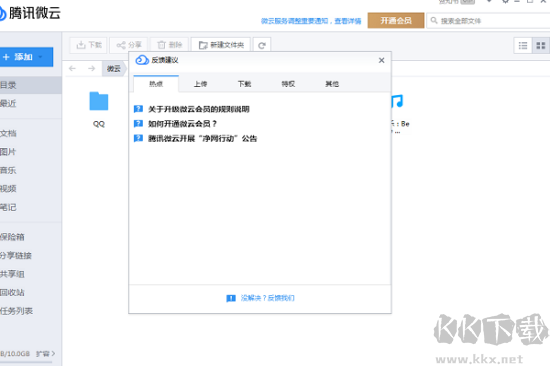Screen dimensions: 550x366
Task: Switch to grid thumbnail view icon
Action: [x=541, y=45]
